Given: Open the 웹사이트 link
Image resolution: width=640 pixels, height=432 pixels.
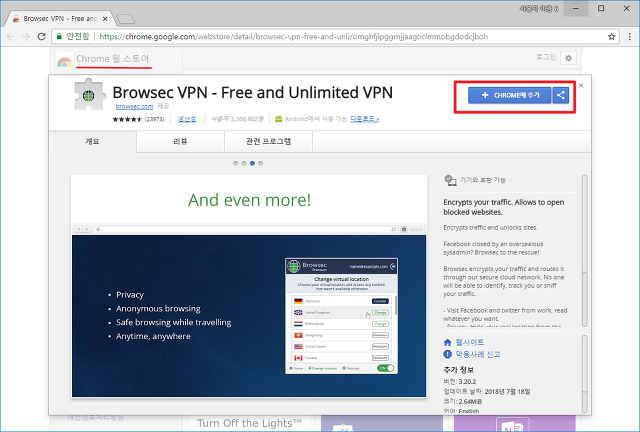Looking at the screenshot, I should pos(469,342).
